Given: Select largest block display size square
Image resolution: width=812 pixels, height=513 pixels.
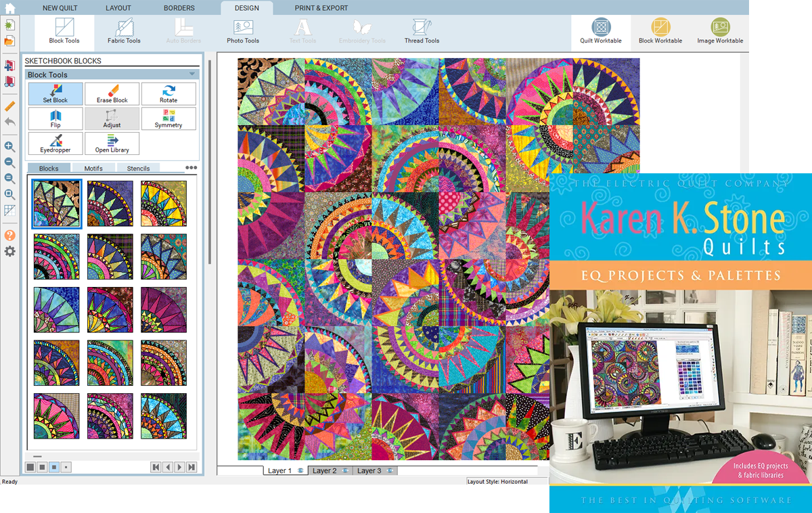Looking at the screenshot, I should [30, 467].
